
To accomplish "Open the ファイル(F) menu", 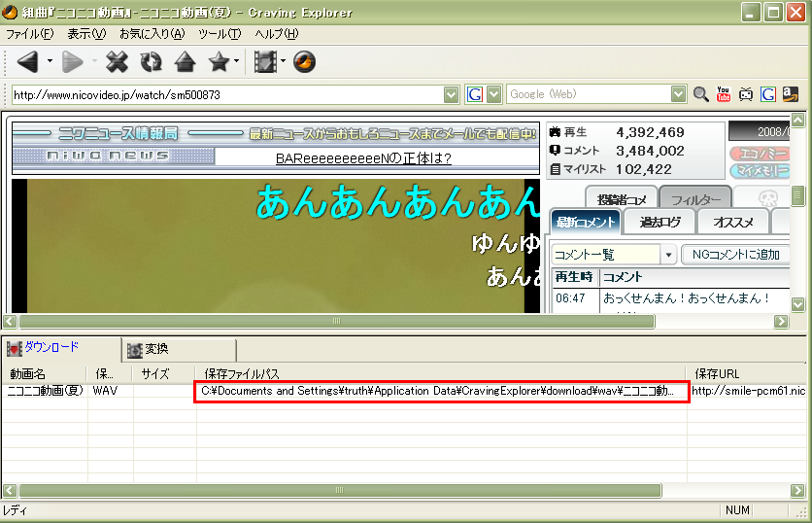I will point(29,34).
